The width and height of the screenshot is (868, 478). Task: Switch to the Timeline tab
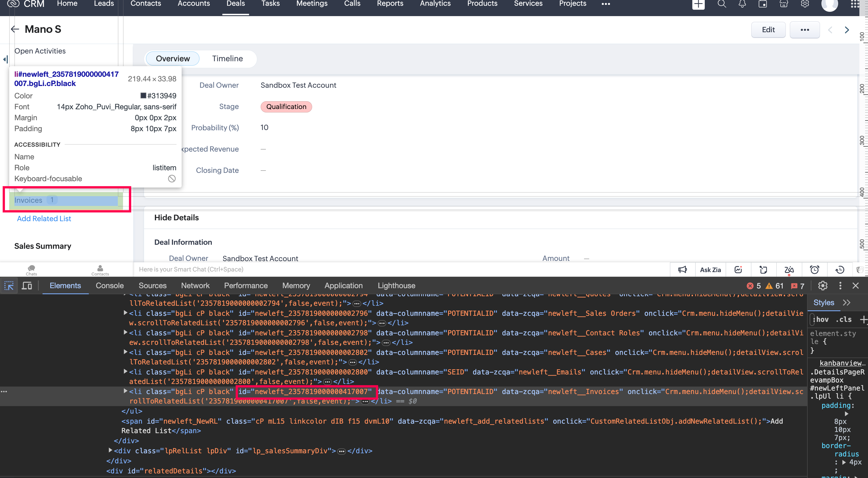227,59
